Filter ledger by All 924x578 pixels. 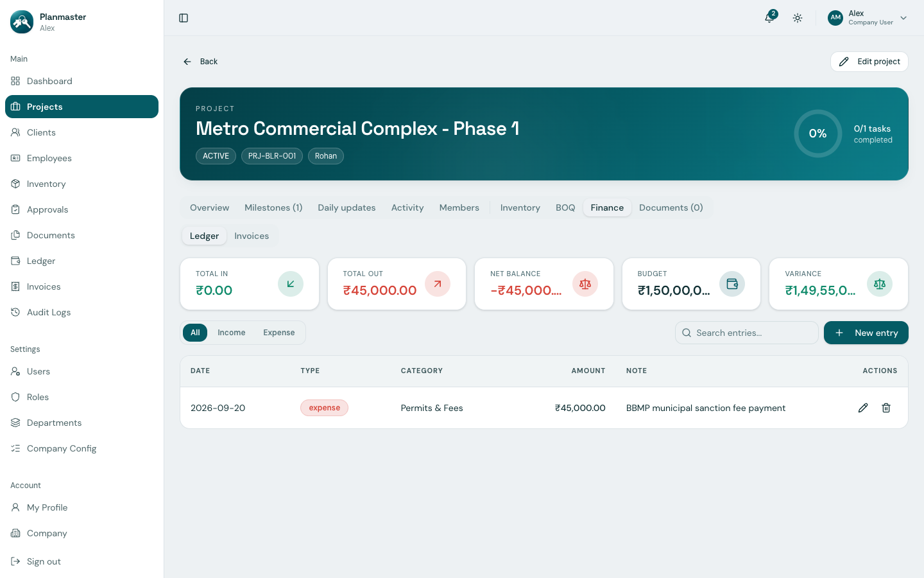coord(195,333)
